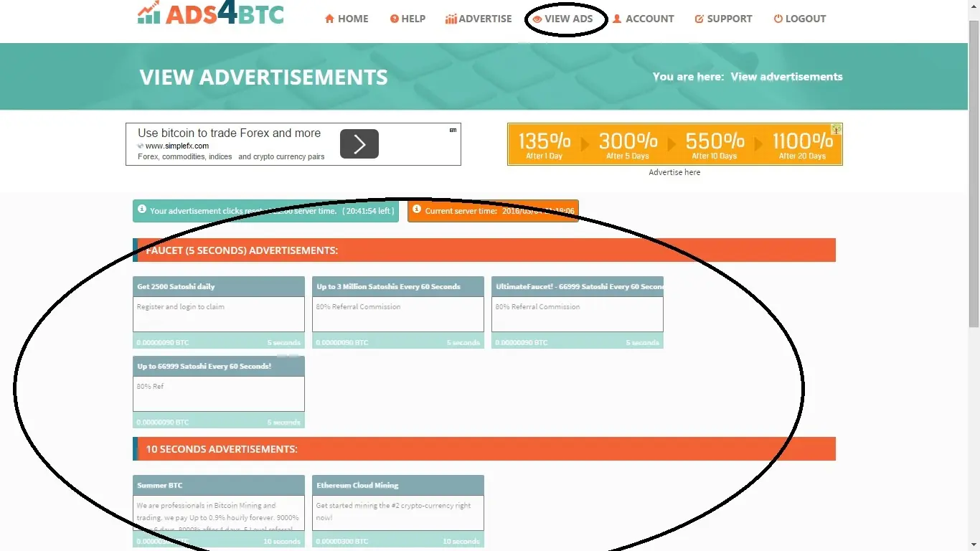Click the 10 SECONDS ADVERTISEMENTS header
980x551 pixels.
[484, 449]
